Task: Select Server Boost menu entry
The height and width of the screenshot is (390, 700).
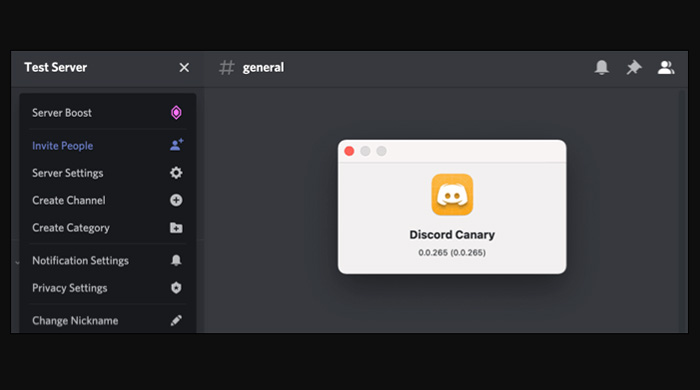Action: pos(108,112)
